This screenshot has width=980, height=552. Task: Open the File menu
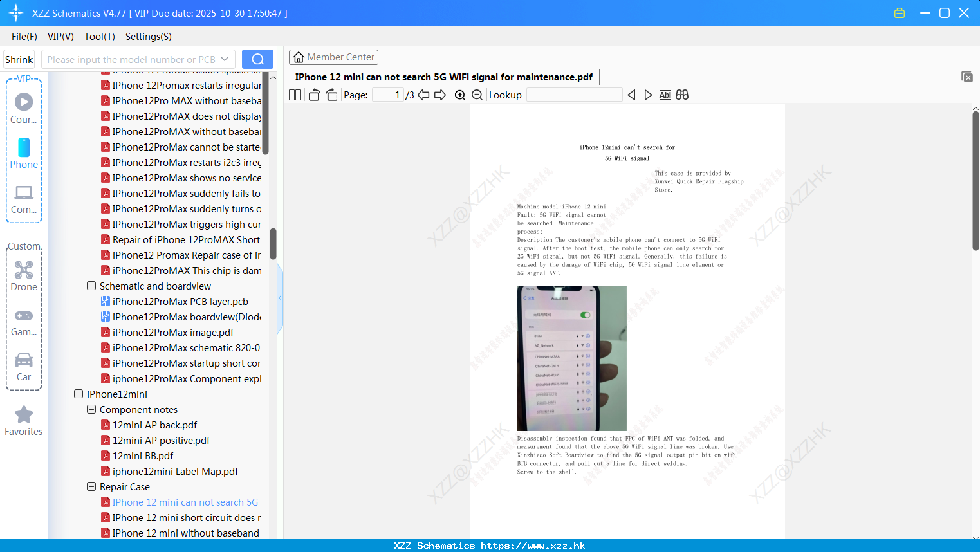click(24, 37)
